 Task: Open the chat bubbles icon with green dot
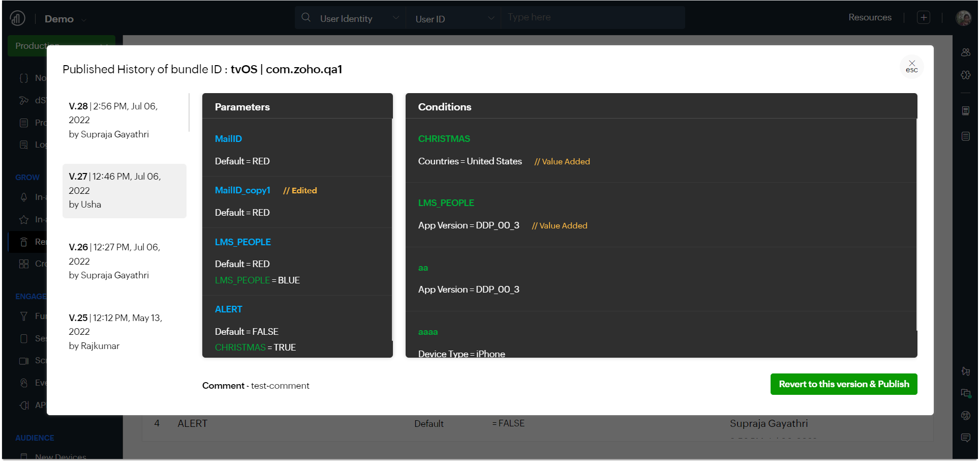[x=966, y=393]
